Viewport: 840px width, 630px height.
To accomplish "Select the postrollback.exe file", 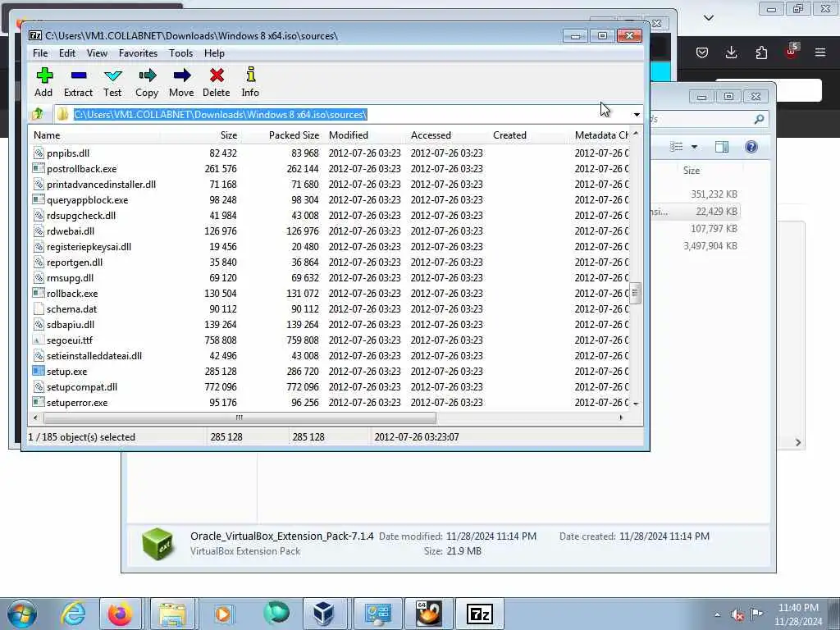I will (x=81, y=169).
